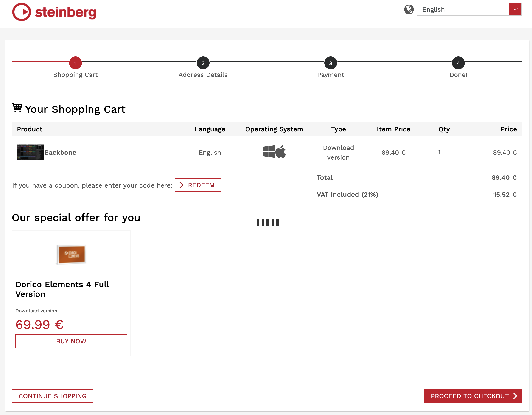532x415 pixels.
Task: Click step 1 Shopping Cart circle
Action: pyautogui.click(x=75, y=63)
